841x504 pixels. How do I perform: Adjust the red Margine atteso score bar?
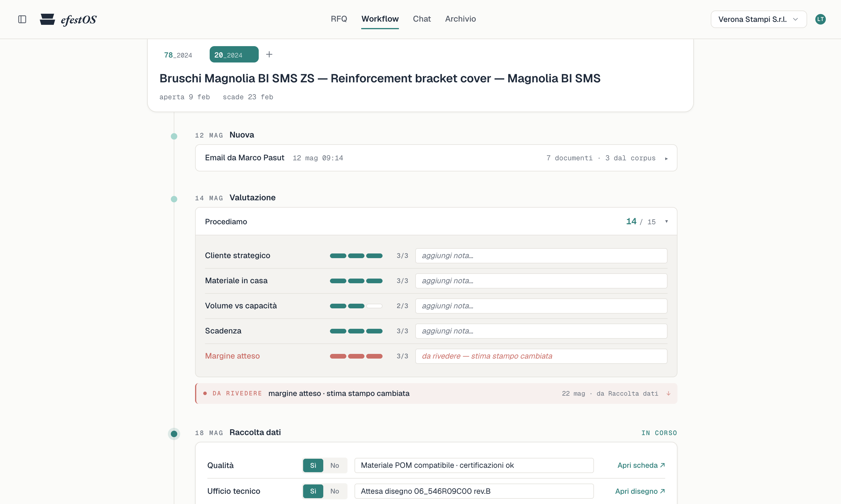356,356
